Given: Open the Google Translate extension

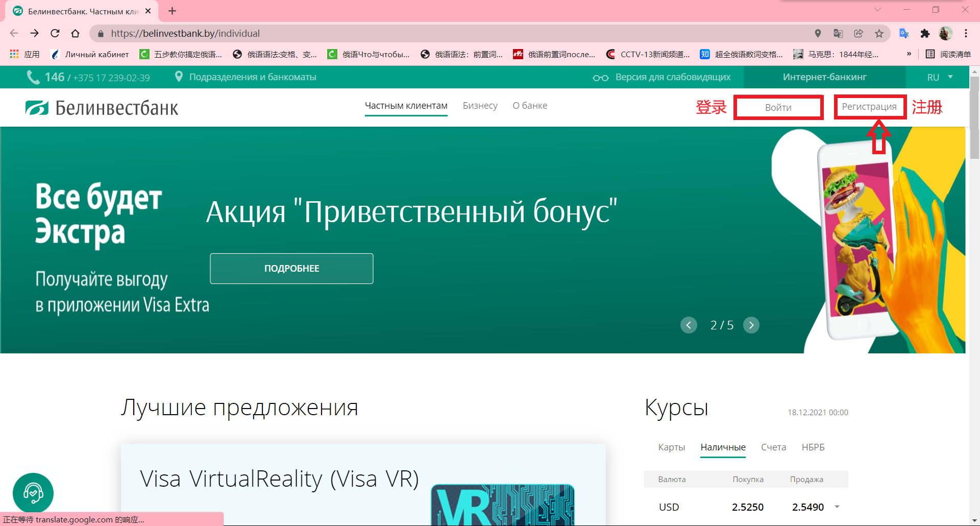Looking at the screenshot, I should (904, 33).
